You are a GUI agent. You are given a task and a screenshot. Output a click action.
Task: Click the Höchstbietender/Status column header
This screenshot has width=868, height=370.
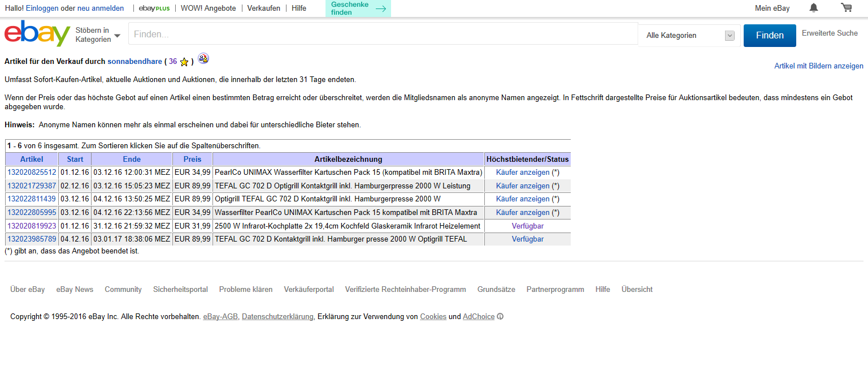(x=528, y=159)
